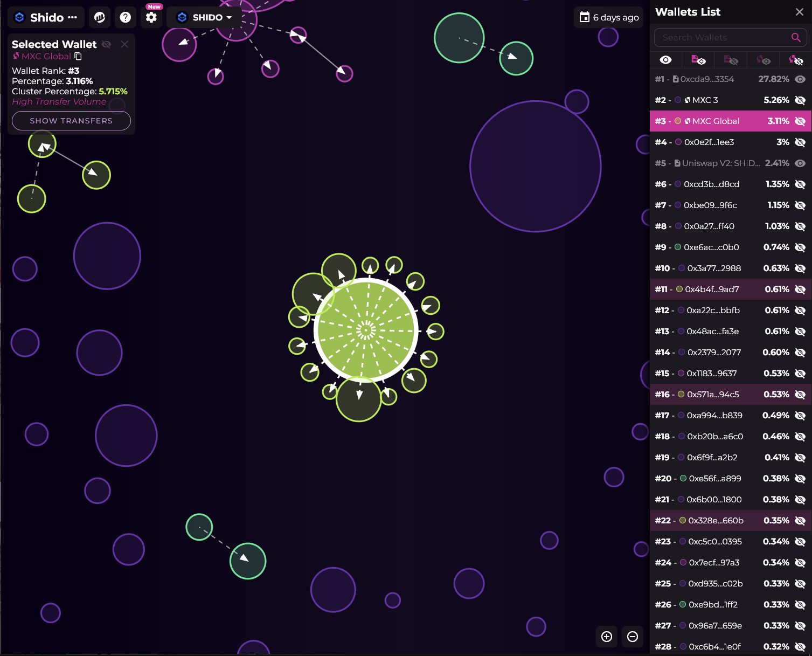
Task: Hide selected wallet via crossed eye icon
Action: [x=106, y=44]
